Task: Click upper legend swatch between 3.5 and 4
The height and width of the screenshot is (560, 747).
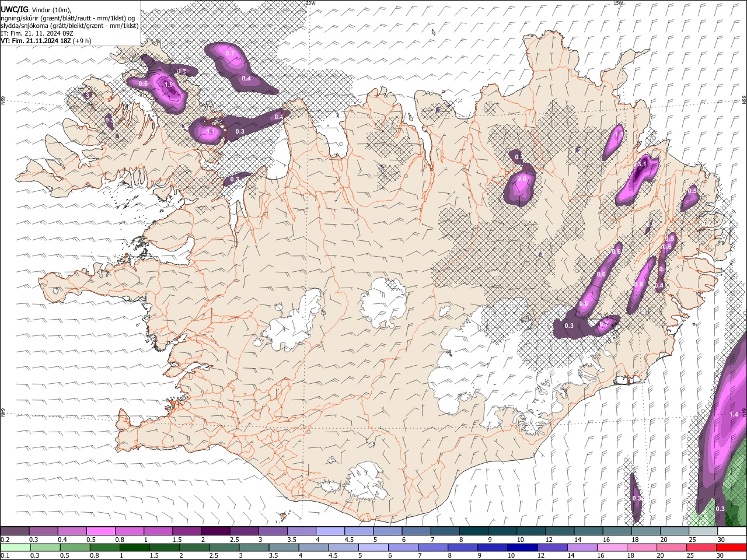Action: tap(301, 531)
